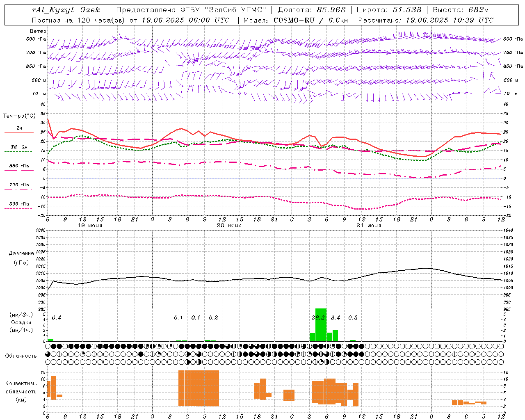Viewport: 525px width, 420px height.
Task: Click the 850 гПа temperature legend entry
Action: [x=19, y=166]
